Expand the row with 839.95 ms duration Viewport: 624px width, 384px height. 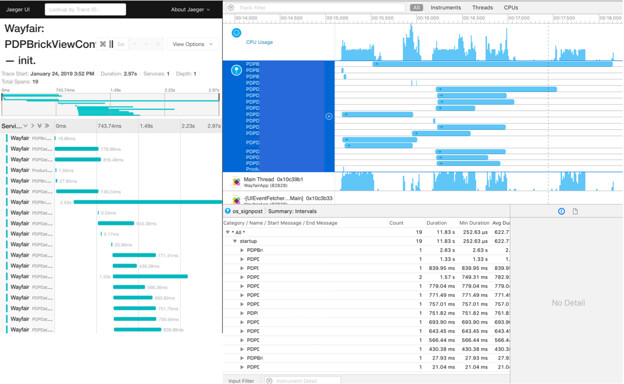click(242, 268)
